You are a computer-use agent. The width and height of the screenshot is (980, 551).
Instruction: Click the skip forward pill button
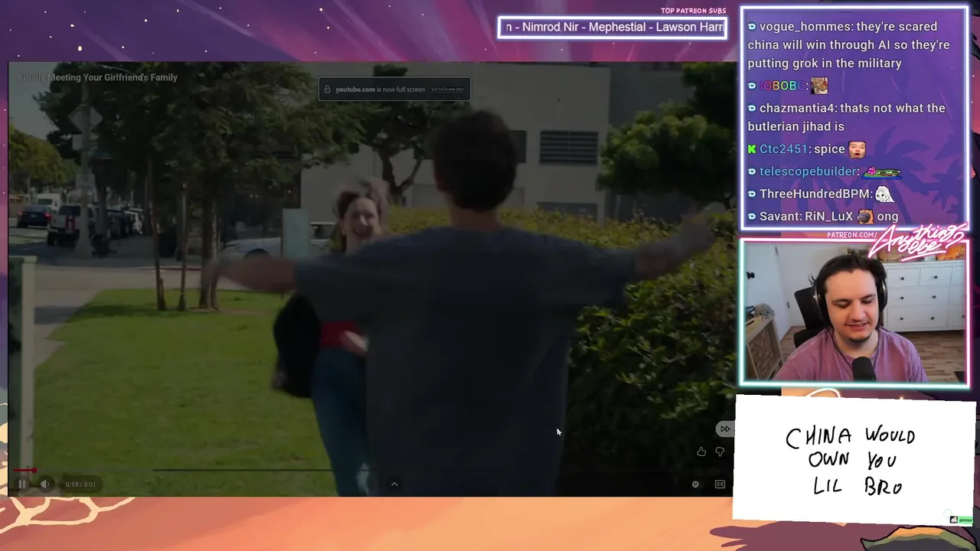(724, 429)
